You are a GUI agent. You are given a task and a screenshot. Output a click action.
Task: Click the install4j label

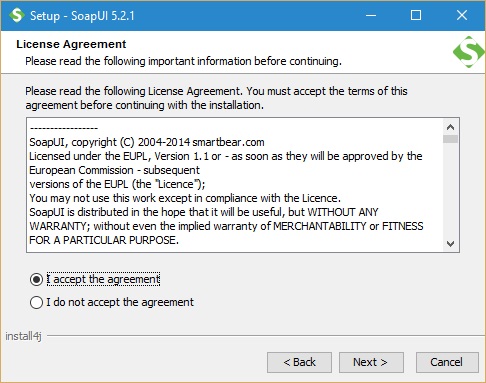pos(23,336)
